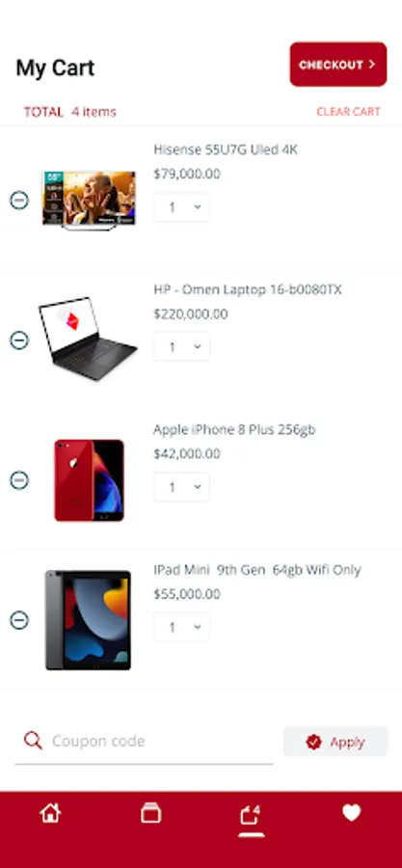Open the cart tab in bottom bar
The width and height of the screenshot is (402, 868).
click(251, 815)
